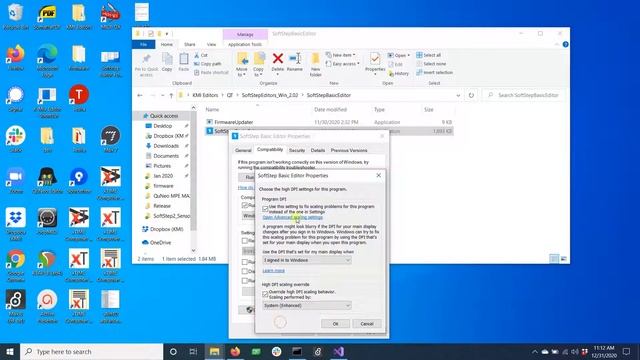The width and height of the screenshot is (640, 360).
Task: Open Task View on the taskbar
Action: (193, 351)
